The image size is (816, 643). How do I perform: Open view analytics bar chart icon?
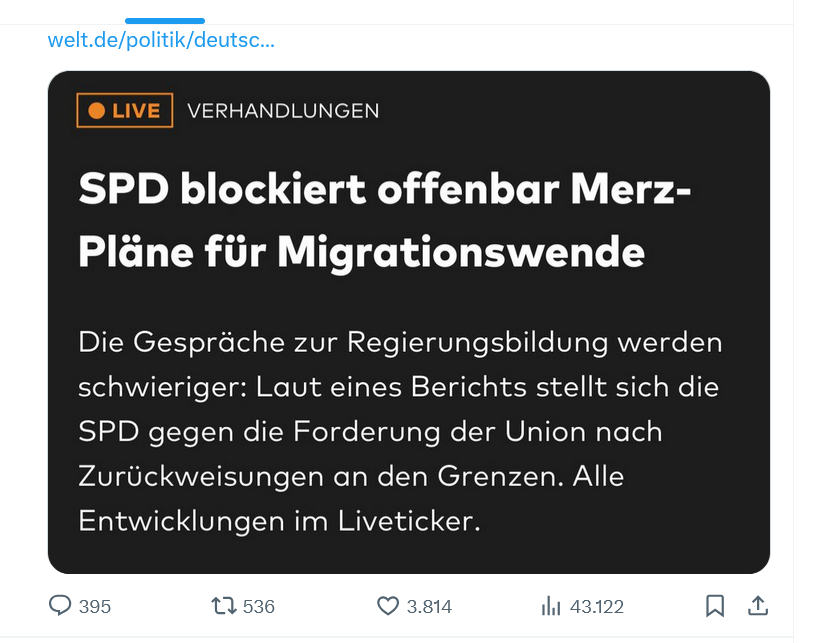pos(551,606)
